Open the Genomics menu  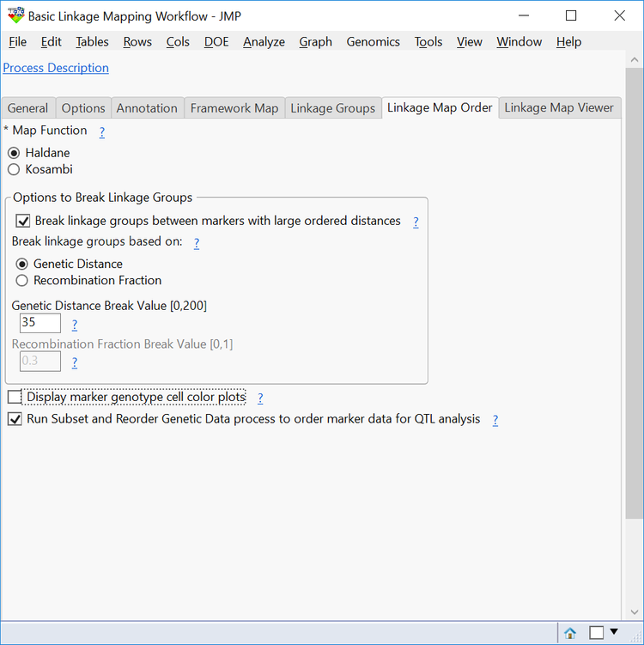373,42
